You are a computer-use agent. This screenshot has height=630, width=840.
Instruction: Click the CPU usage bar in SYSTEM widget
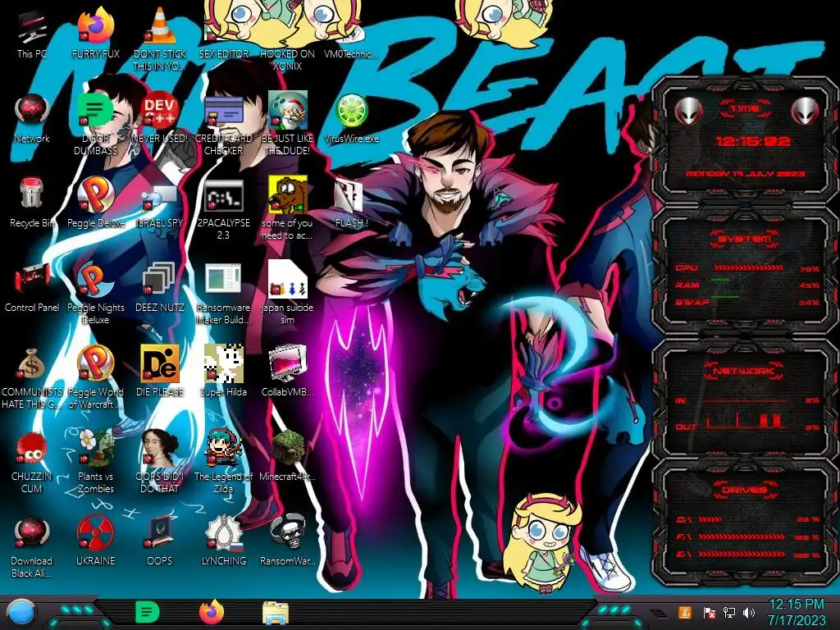[x=747, y=267]
